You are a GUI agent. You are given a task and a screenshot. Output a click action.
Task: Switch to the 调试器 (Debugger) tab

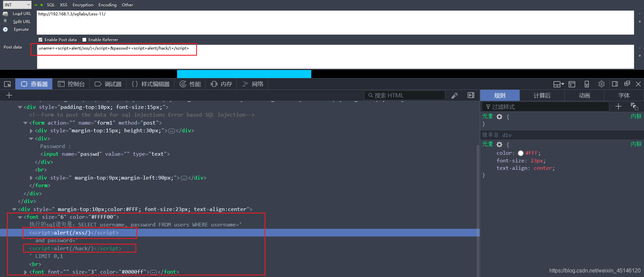[x=108, y=84]
